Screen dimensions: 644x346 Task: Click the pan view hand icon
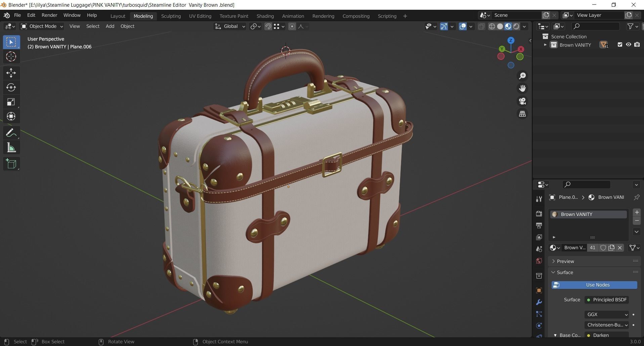(x=522, y=88)
